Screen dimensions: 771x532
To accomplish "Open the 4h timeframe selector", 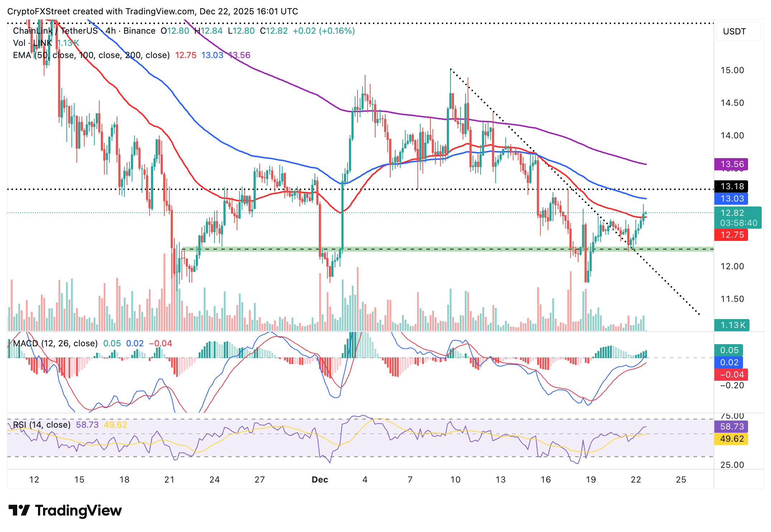I will (x=109, y=31).
